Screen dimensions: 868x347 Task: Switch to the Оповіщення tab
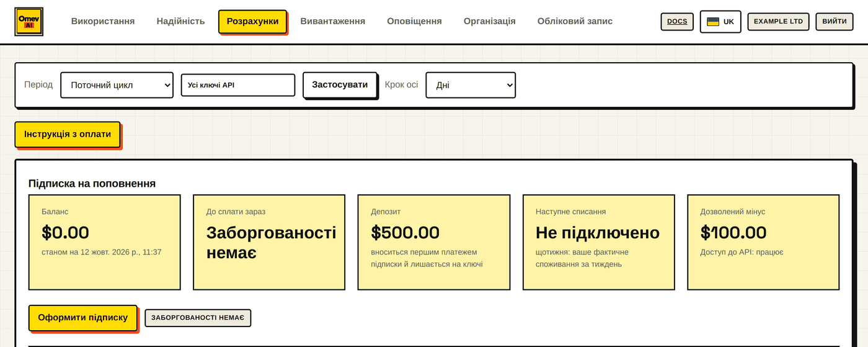pyautogui.click(x=414, y=21)
